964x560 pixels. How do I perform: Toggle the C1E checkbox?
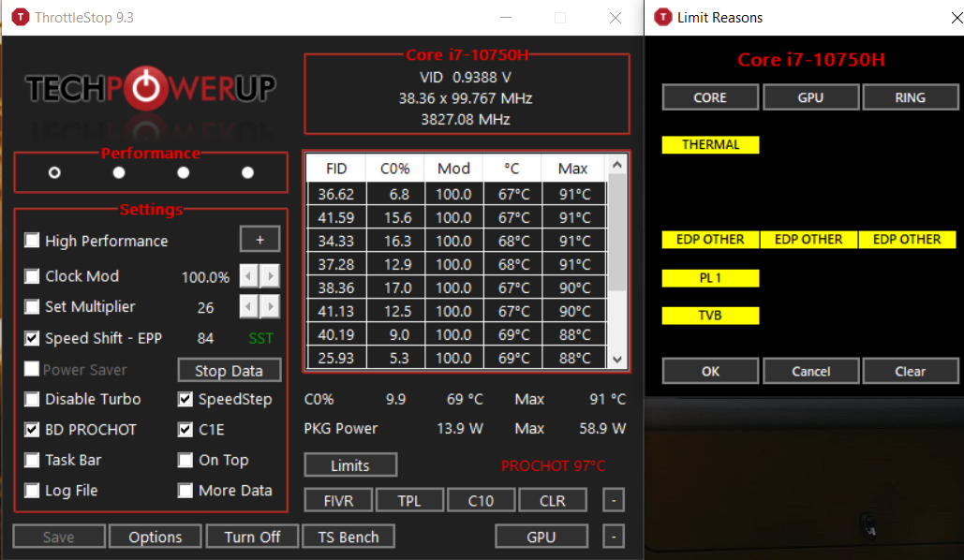coord(185,429)
